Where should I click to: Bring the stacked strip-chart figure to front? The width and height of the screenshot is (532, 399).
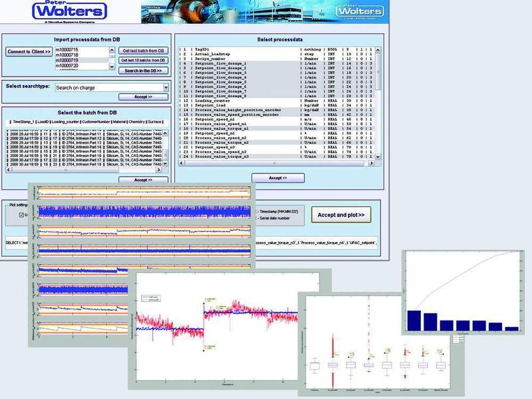(x=78, y=265)
